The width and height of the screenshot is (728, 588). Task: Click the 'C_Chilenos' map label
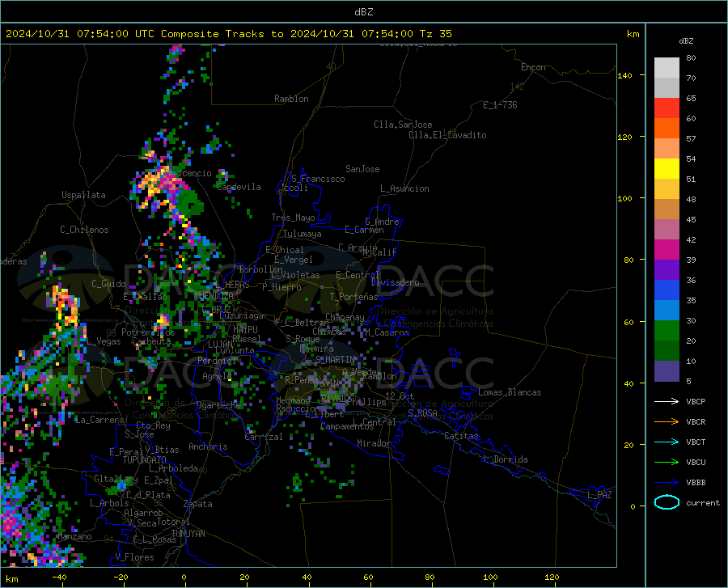(84, 230)
